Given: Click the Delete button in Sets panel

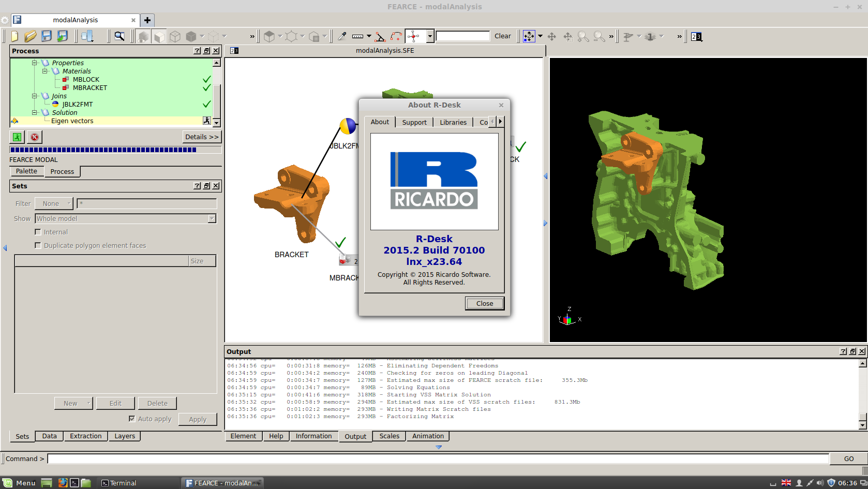Looking at the screenshot, I should 157,403.
